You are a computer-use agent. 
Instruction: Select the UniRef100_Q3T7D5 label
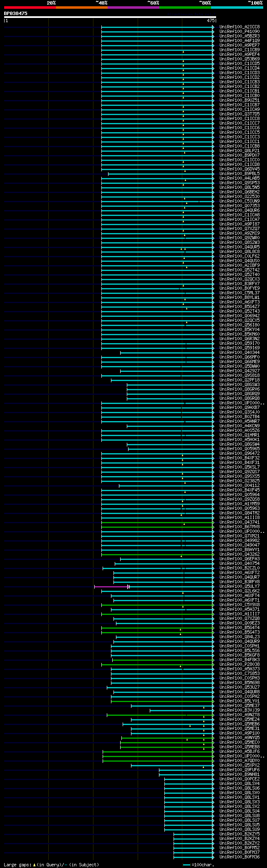tap(239, 114)
